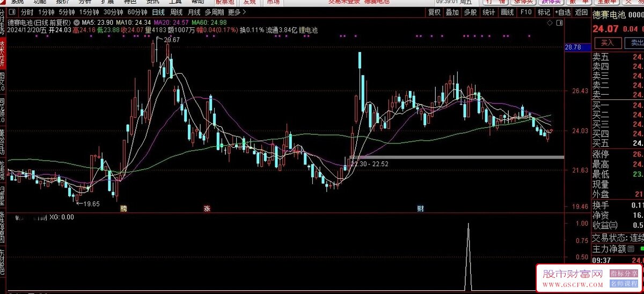Switch to 周线 weekly chart

[x=177, y=12]
